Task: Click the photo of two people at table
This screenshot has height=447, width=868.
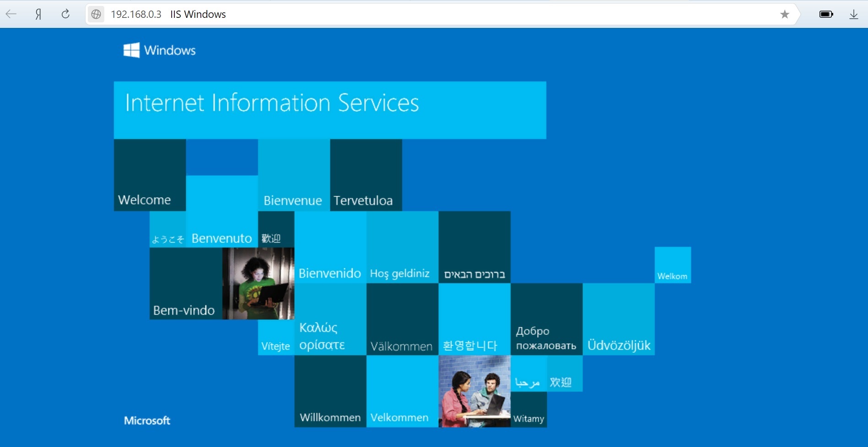Action: click(x=474, y=391)
